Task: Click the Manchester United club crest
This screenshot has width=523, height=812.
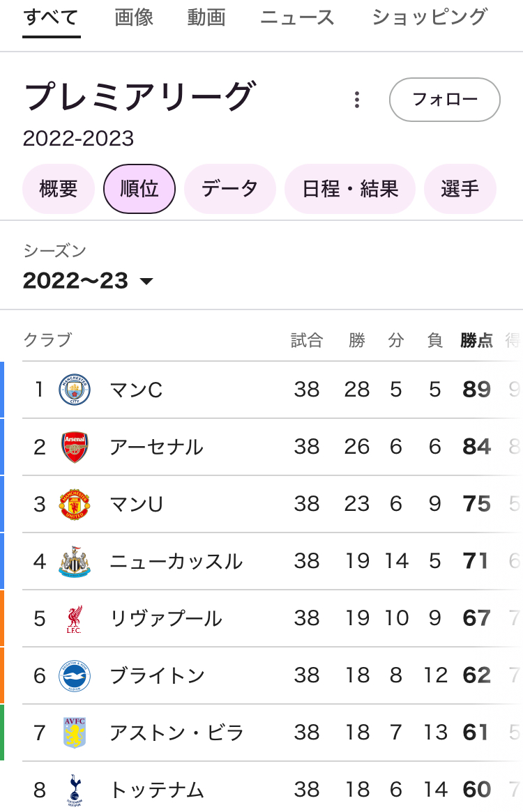Action: tap(75, 504)
